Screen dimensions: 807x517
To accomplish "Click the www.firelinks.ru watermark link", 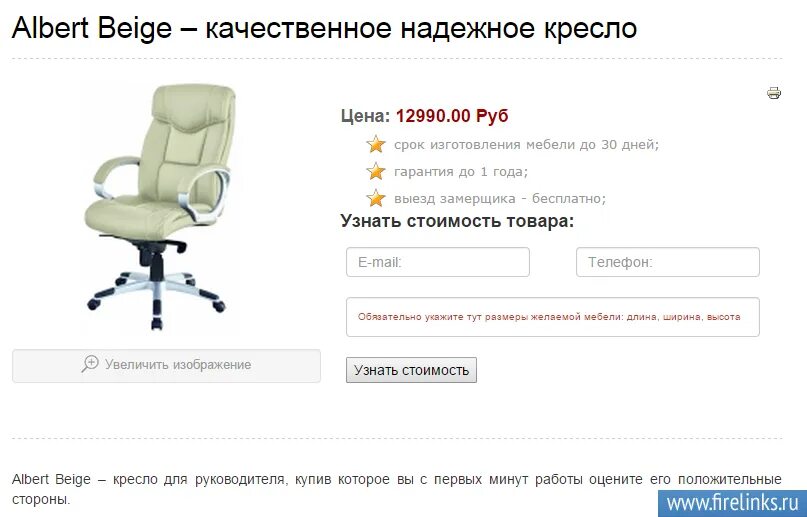I will coord(732,503).
